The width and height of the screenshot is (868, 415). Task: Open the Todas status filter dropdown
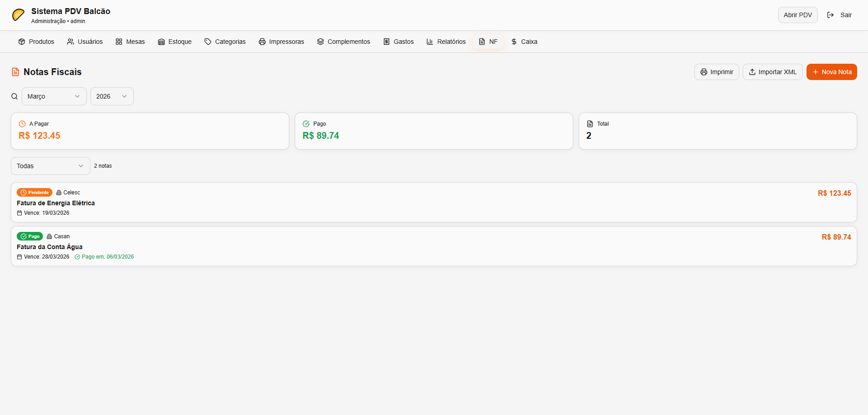50,166
